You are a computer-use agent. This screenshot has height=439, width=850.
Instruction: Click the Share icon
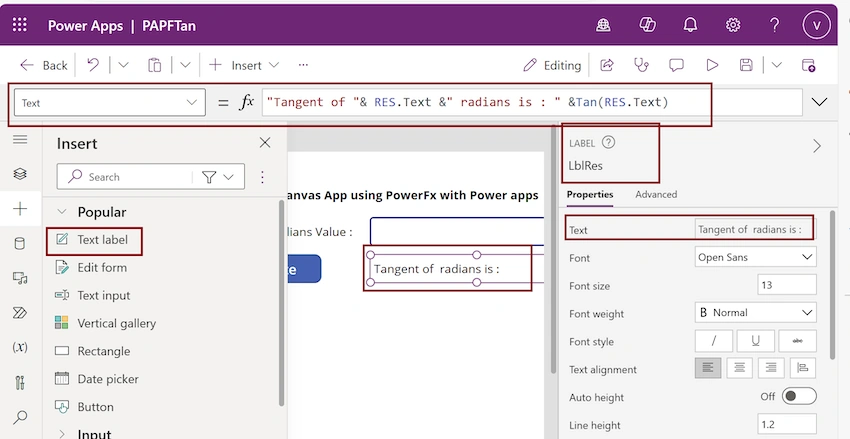tap(607, 65)
